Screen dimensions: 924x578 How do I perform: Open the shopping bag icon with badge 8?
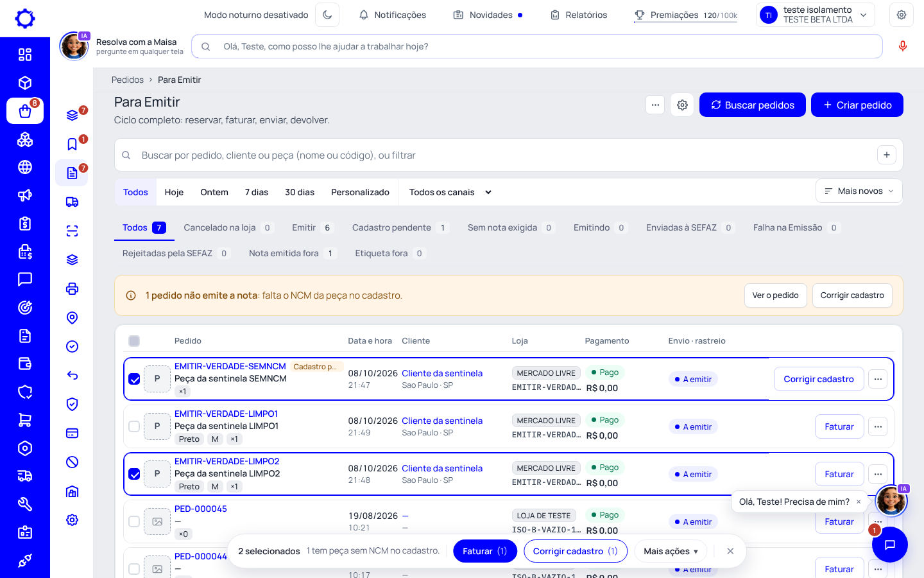pos(25,111)
